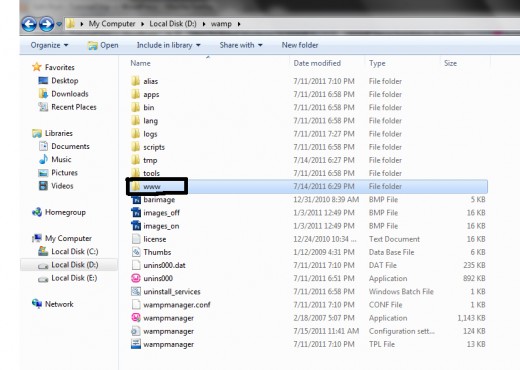Viewport: 520px width, 370px height.
Task: Select the unins000.dat file icon
Action: click(136, 265)
